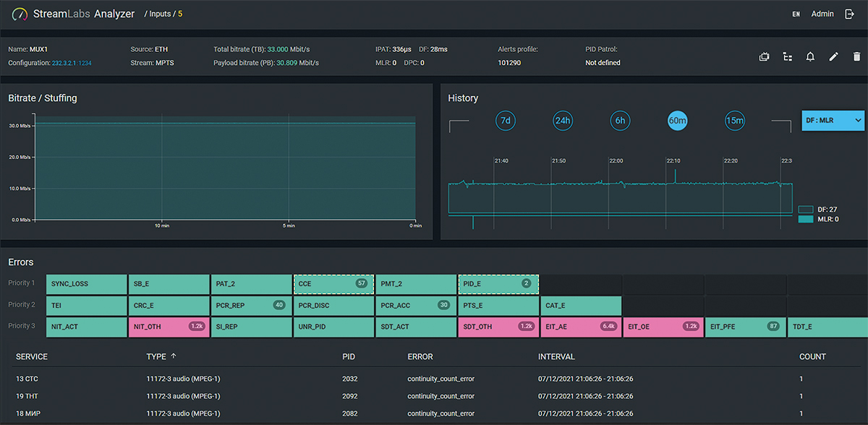Screen dimensions: 868x425
Task: Open alerts via the bell icon
Action: tap(810, 56)
